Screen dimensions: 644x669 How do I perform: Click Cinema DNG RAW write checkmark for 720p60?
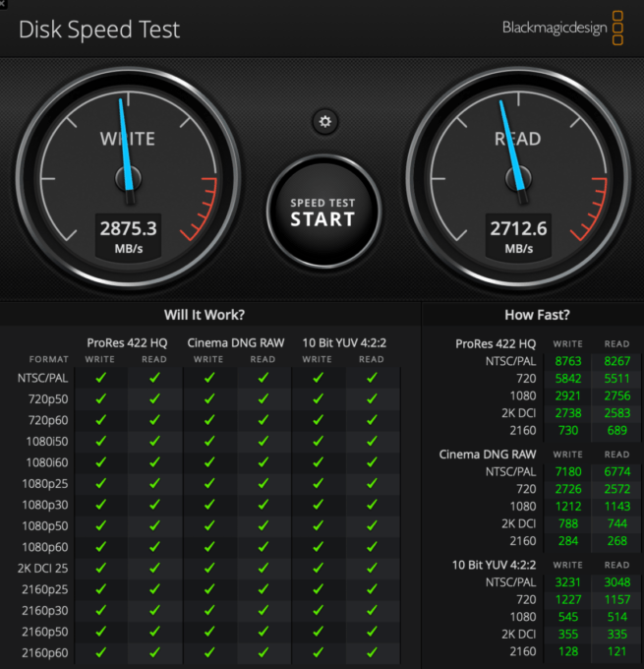[x=209, y=420]
